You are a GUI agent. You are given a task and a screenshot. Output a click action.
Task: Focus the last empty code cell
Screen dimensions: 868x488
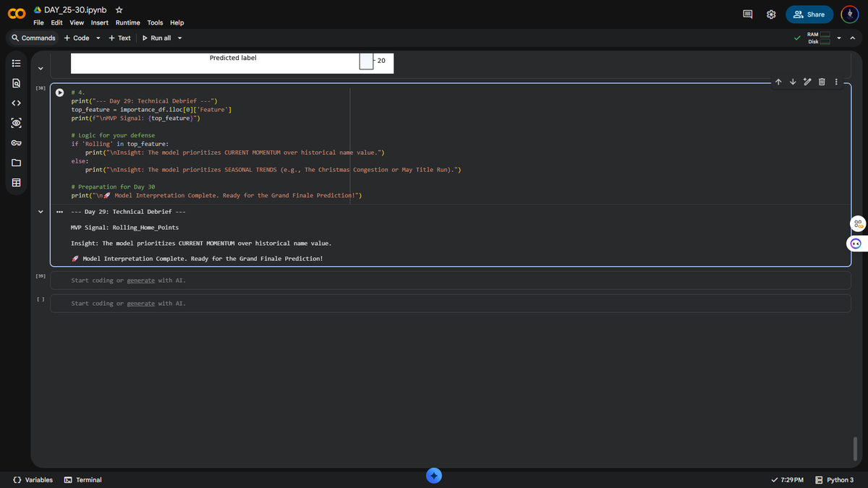pyautogui.click(x=450, y=304)
